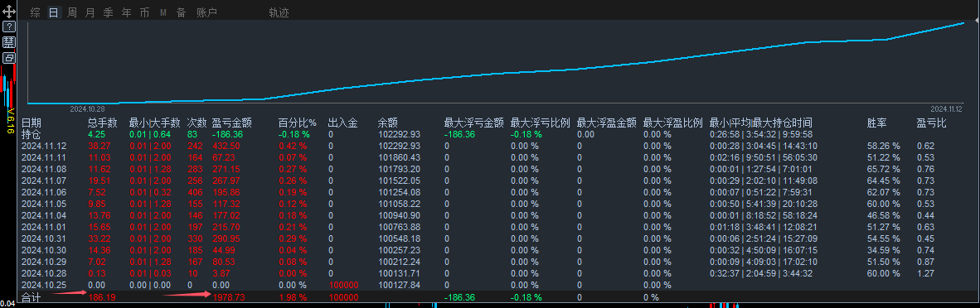Click the M tab

(163, 12)
